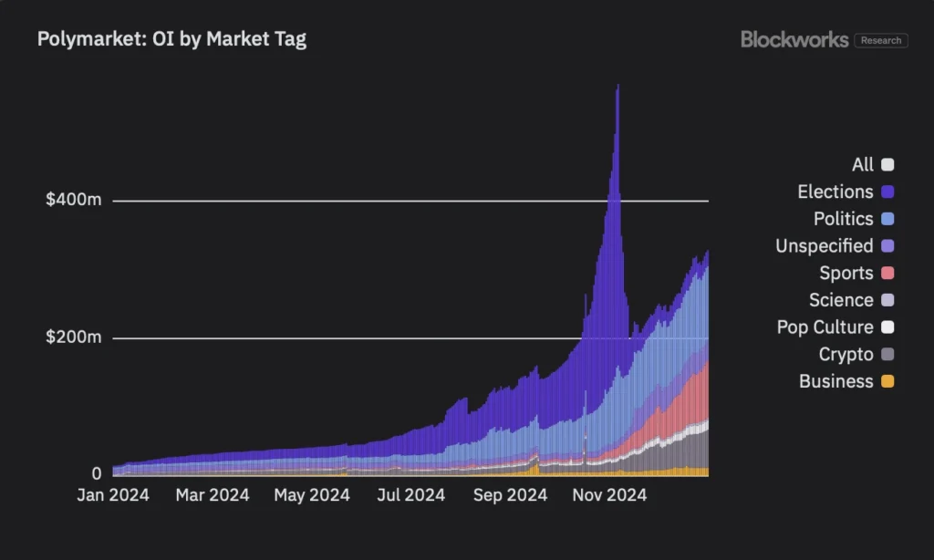934x560 pixels.
Task: Click the 0 y-axis label
Action: point(97,473)
